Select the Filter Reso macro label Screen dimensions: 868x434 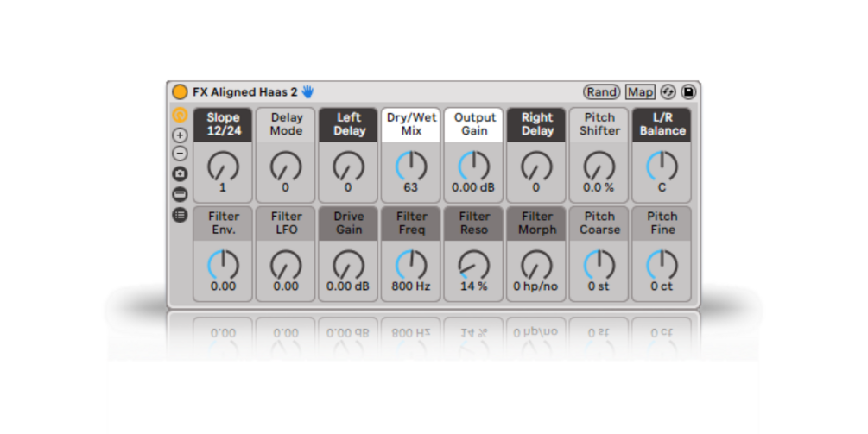pos(474,223)
